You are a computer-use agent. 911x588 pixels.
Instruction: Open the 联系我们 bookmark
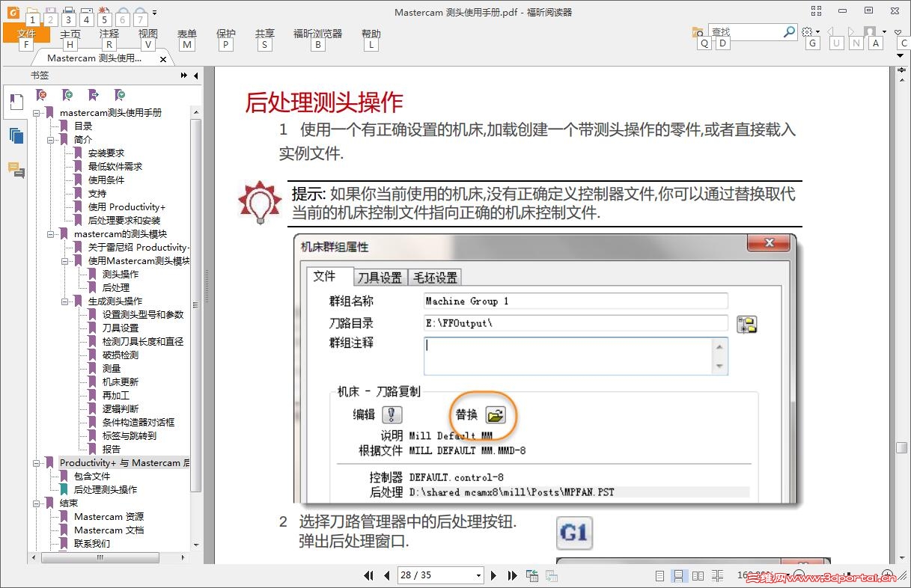pyautogui.click(x=92, y=544)
